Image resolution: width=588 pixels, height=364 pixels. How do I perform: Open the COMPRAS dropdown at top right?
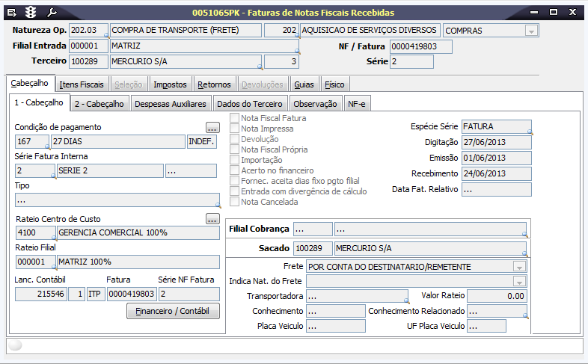pos(531,31)
